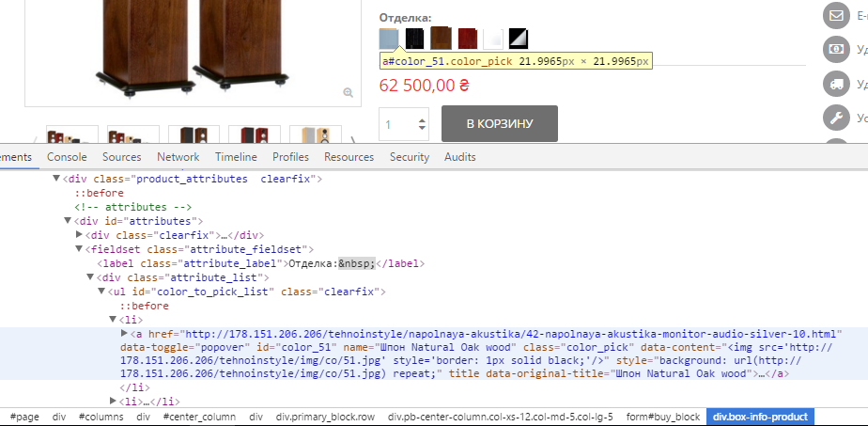The image size is (868, 426).
Task: Click the 62 500,00 ₴ price text
Action: 425,86
